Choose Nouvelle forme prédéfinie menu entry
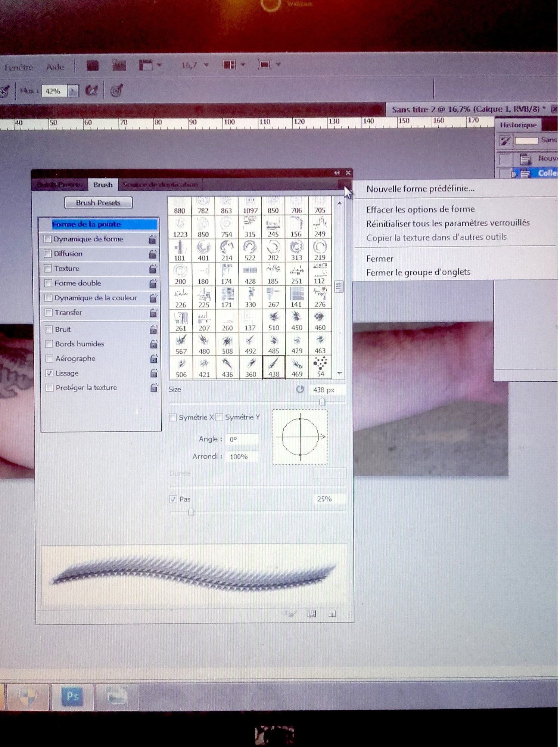The width and height of the screenshot is (560, 747). click(x=420, y=189)
